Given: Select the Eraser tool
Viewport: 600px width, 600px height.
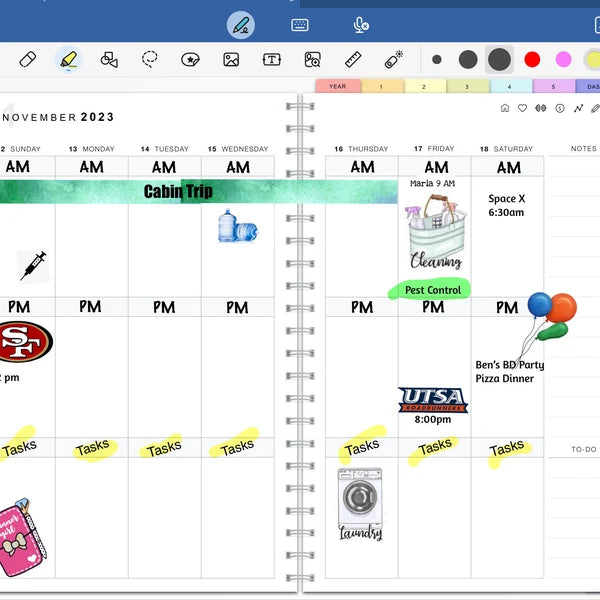Looking at the screenshot, I should point(28,60).
